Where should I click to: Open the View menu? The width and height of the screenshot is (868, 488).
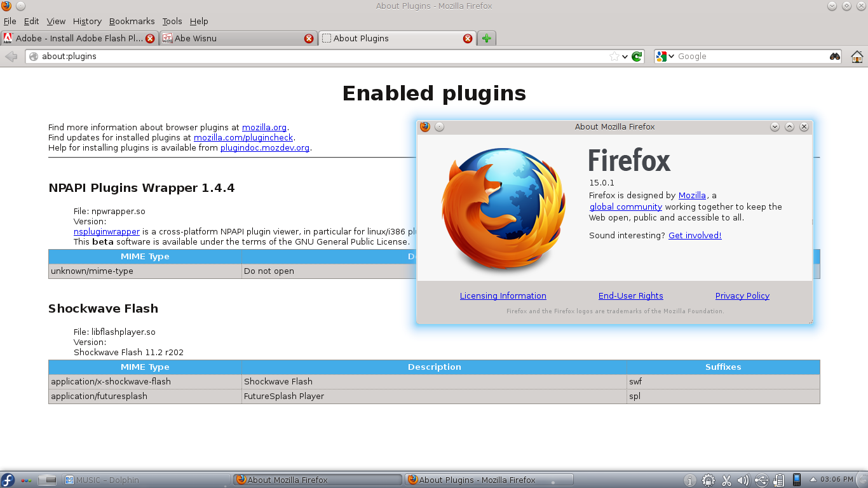[56, 21]
